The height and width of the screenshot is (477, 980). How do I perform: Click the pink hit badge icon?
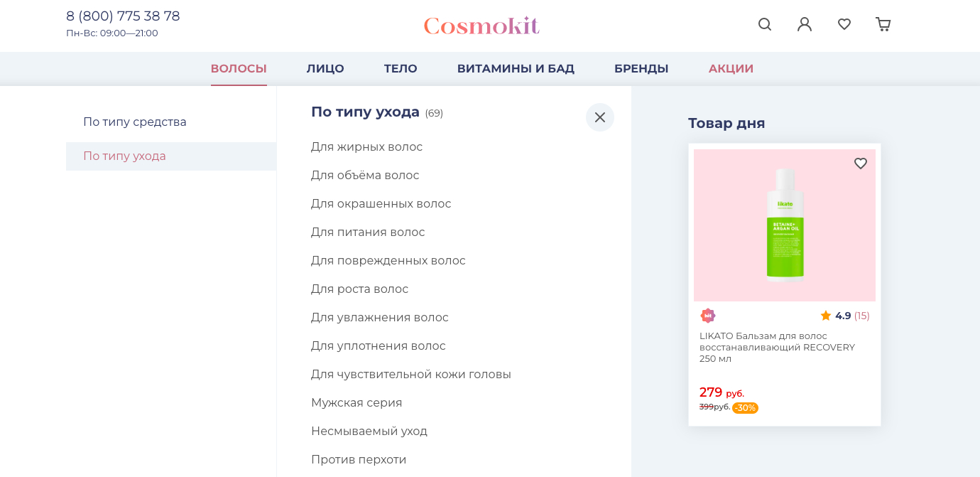pyautogui.click(x=708, y=316)
